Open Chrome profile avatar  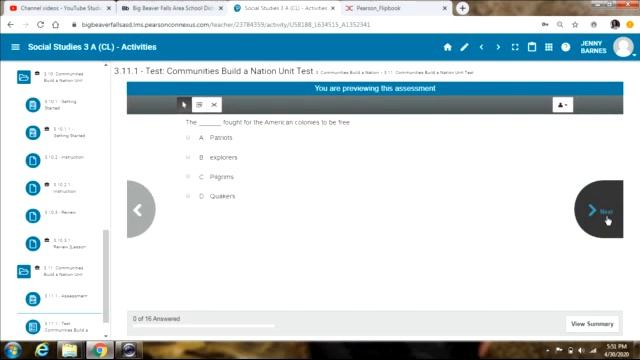(615, 24)
